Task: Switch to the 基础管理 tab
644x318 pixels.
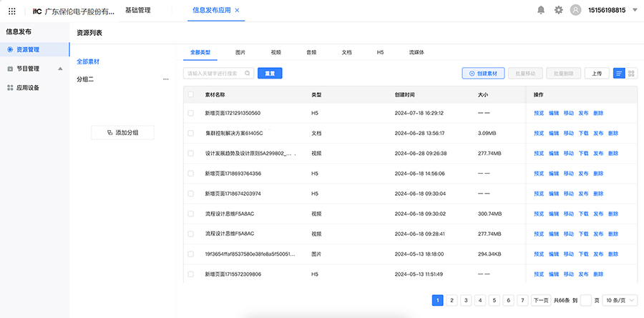Action: 138,10
